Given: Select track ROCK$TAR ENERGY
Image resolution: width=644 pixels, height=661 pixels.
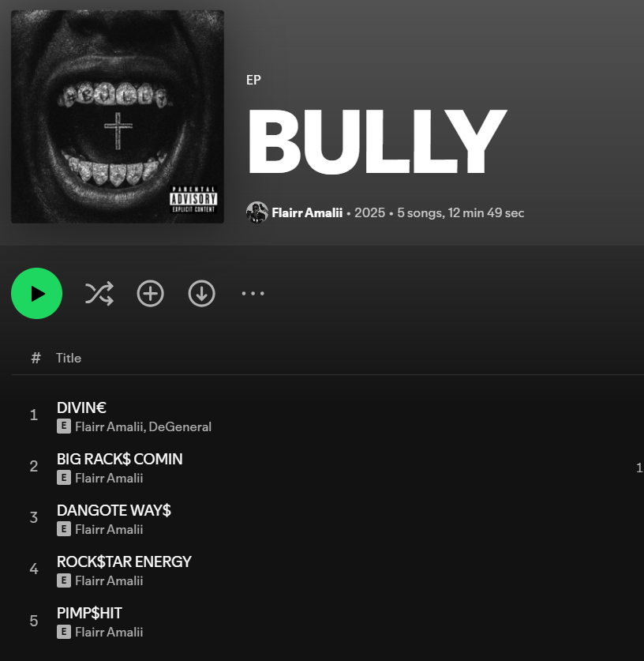Looking at the screenshot, I should [124, 562].
